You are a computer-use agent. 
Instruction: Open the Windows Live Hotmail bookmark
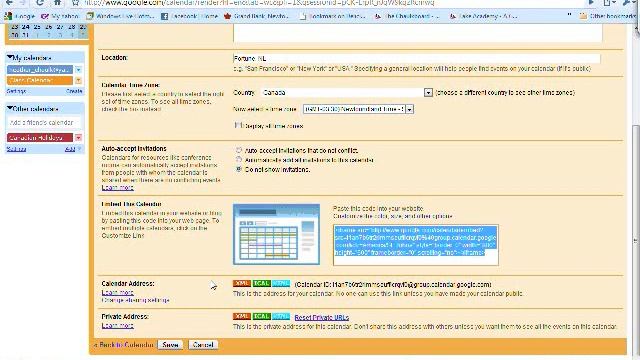(x=120, y=16)
